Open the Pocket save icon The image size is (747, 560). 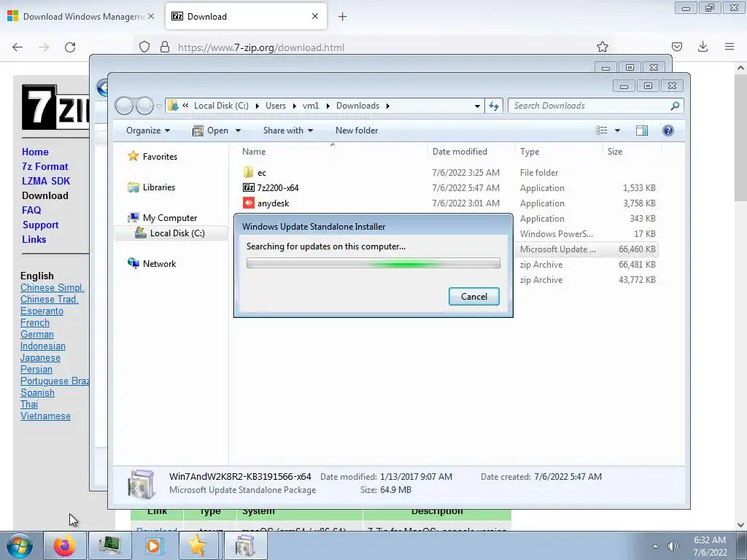pos(676,47)
